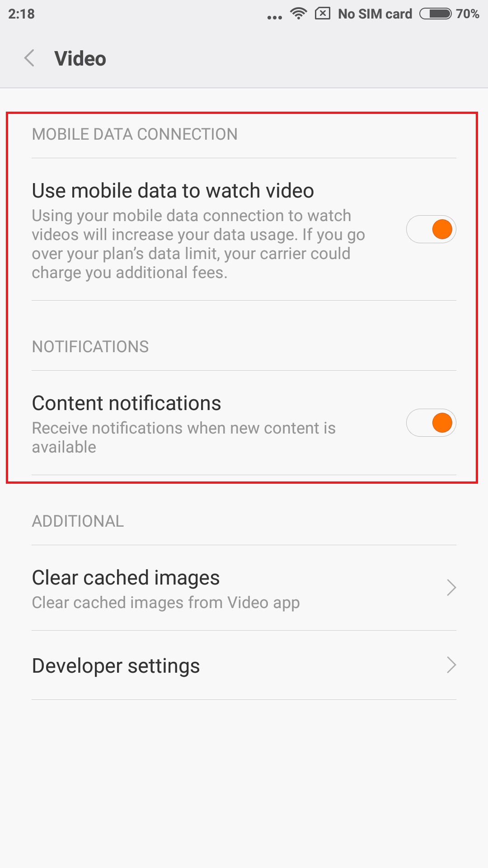Tap the Use mobile data to watch video label
This screenshot has height=868, width=488.
(x=173, y=191)
